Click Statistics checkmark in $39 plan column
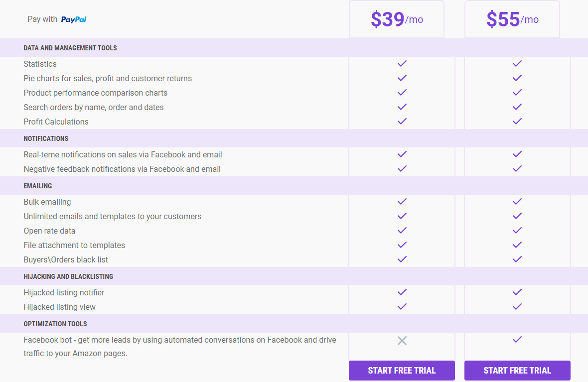 tap(402, 63)
